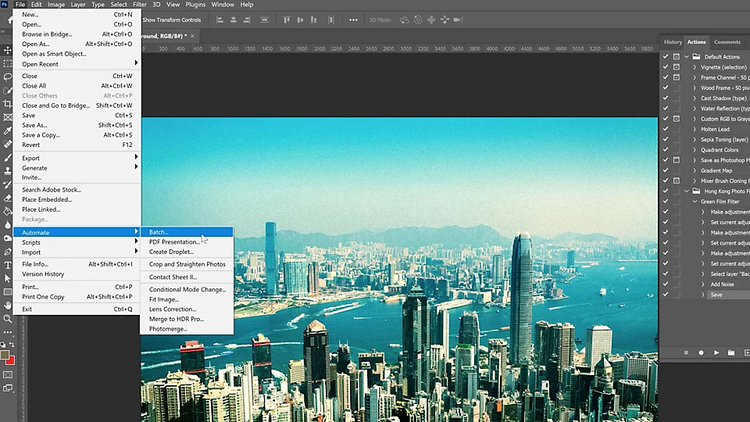Screen dimensions: 750x422
Task: Expand the Add Noise step
Action: pos(703,284)
